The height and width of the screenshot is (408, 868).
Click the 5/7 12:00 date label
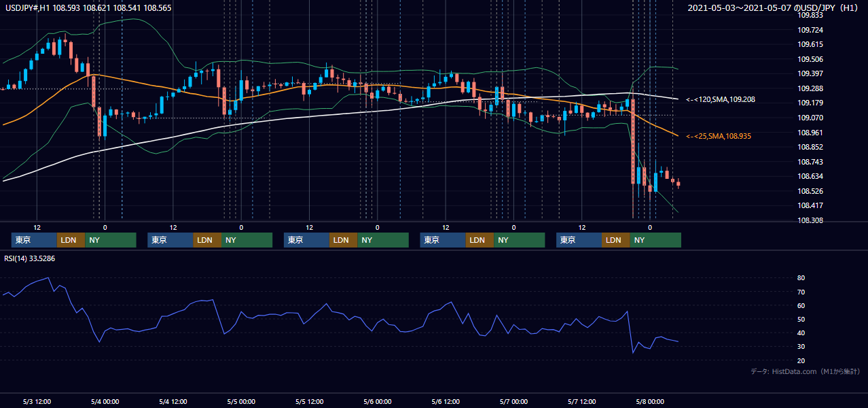[581, 401]
